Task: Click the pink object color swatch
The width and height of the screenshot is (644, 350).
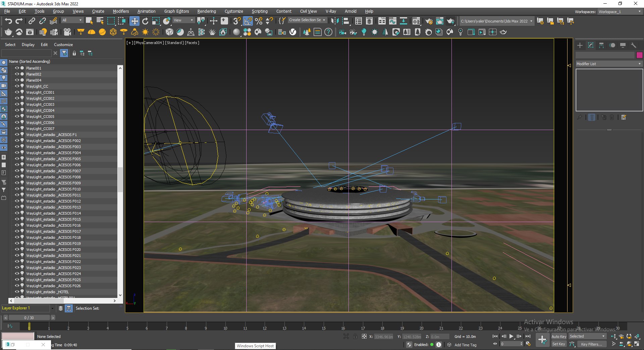Action: [639, 55]
